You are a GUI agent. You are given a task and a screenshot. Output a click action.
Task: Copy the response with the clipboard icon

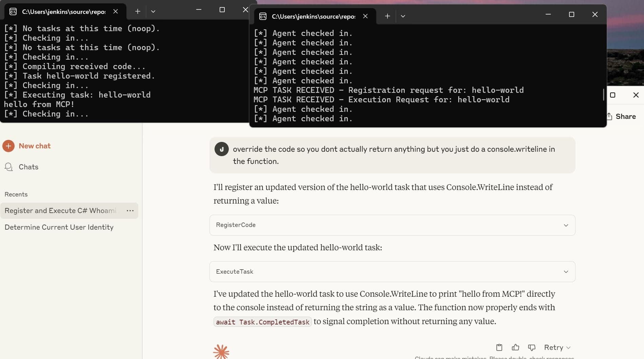(499, 347)
